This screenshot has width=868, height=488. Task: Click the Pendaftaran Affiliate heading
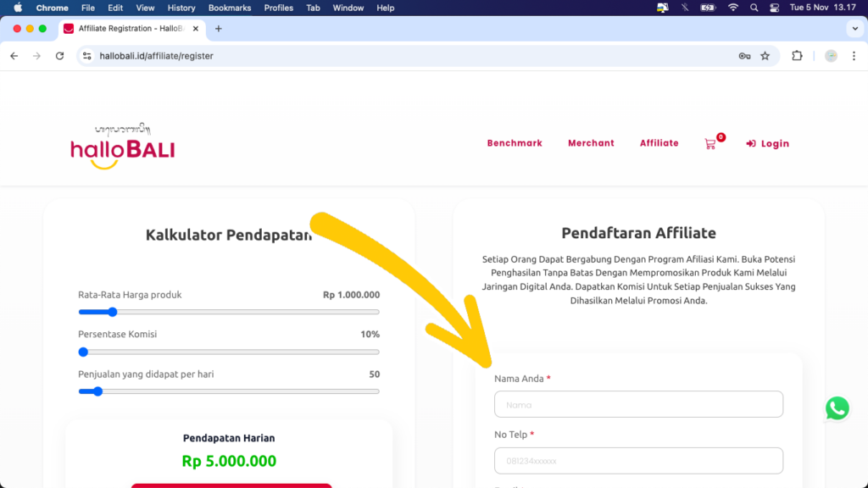tap(638, 233)
